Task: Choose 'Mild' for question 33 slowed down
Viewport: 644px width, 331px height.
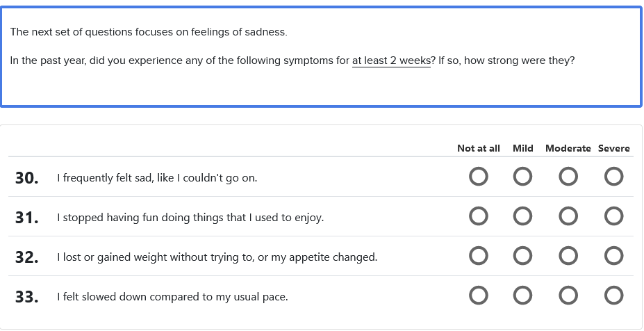Action: click(x=523, y=296)
